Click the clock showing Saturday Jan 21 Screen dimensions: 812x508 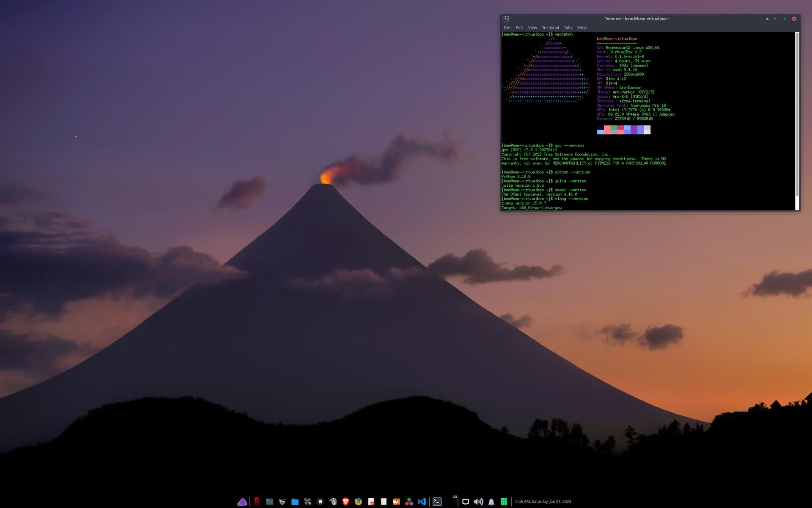[543, 502]
